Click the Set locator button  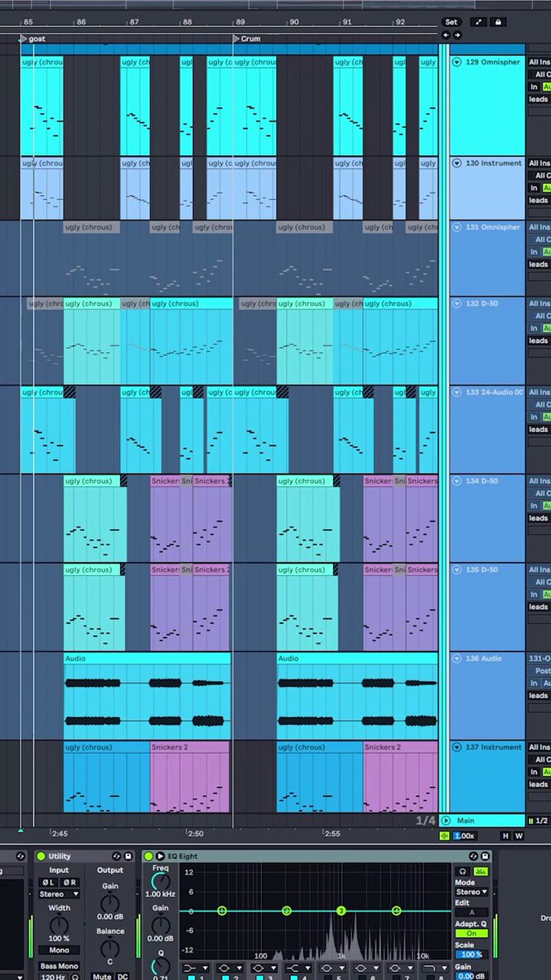[451, 22]
